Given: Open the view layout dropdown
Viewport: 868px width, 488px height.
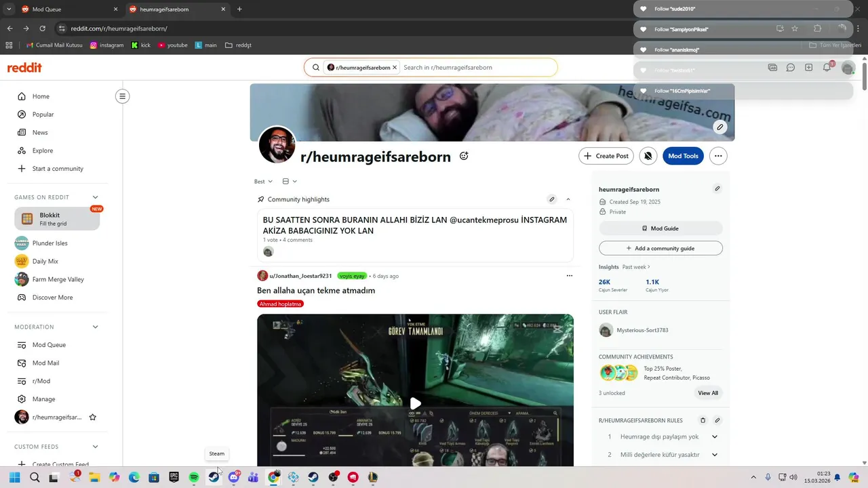Looking at the screenshot, I should point(290,182).
